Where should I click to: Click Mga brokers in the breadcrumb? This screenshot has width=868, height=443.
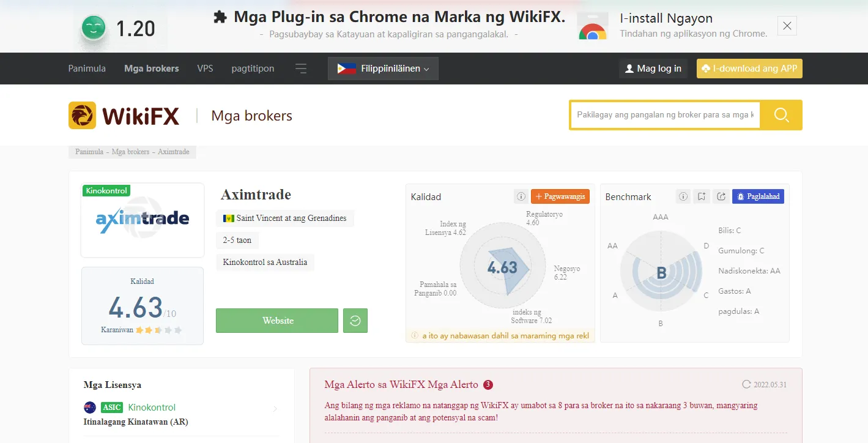tap(130, 152)
